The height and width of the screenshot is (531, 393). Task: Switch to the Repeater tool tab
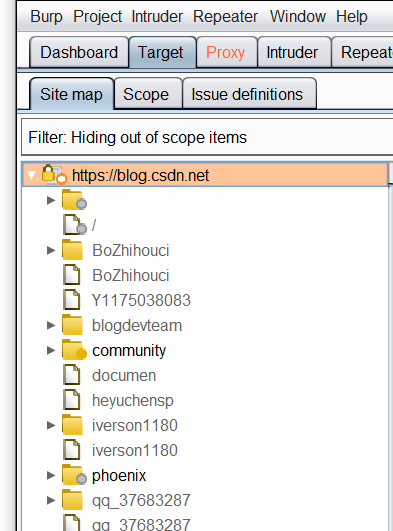pyautogui.click(x=363, y=52)
